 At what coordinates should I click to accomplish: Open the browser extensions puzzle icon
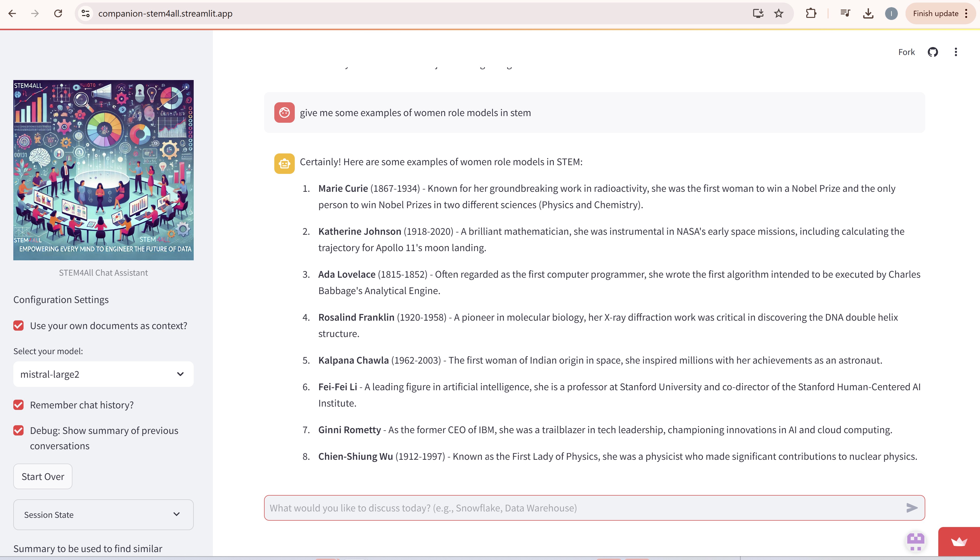811,14
